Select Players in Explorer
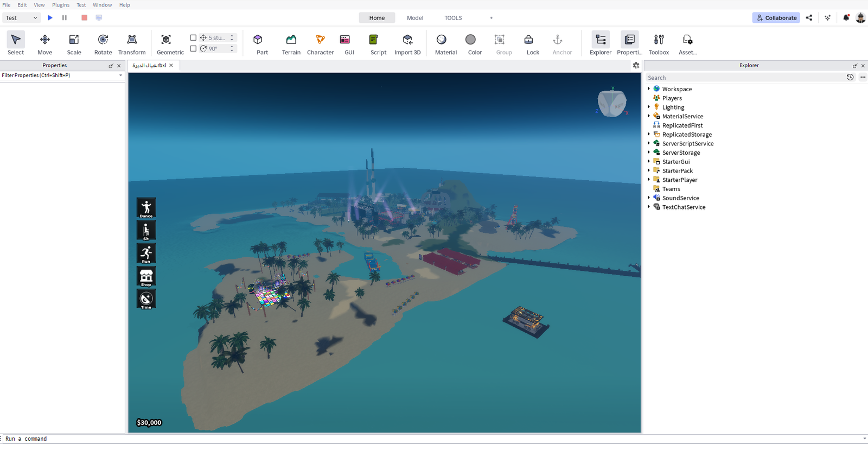 click(x=672, y=98)
